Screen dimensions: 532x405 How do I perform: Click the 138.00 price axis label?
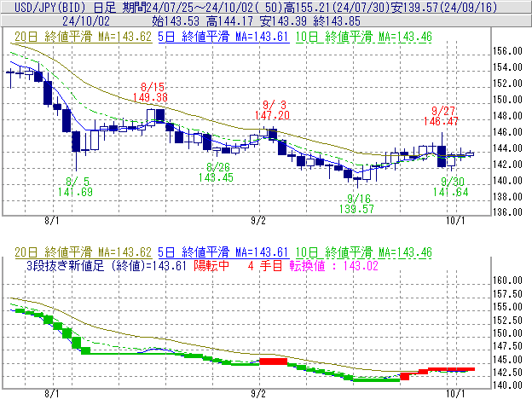(507, 196)
